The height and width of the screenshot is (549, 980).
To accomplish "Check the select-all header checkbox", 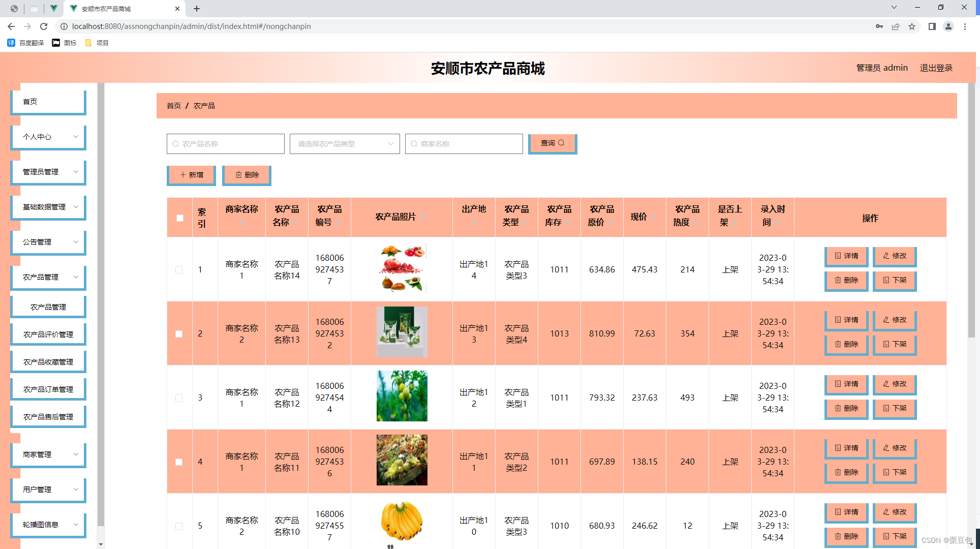I will pyautogui.click(x=180, y=218).
